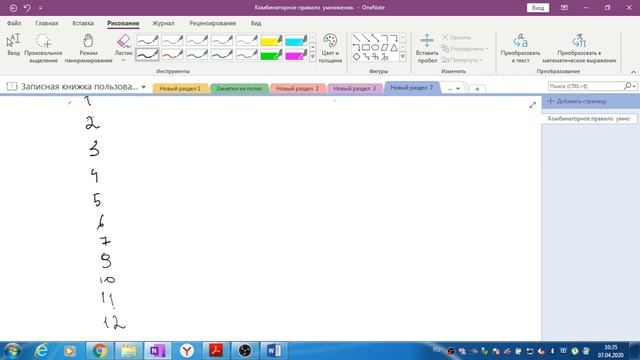Choose the rectangle shape
Viewport: 640px width, 360px height.
pos(366,47)
